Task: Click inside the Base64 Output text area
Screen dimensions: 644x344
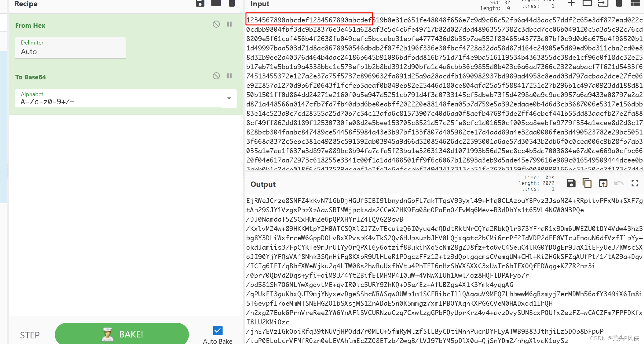Action: click(x=445, y=269)
